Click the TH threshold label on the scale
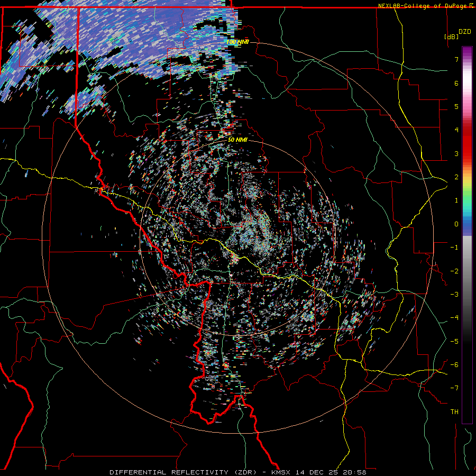Image resolution: width=476 pixels, height=476 pixels. coord(454,412)
